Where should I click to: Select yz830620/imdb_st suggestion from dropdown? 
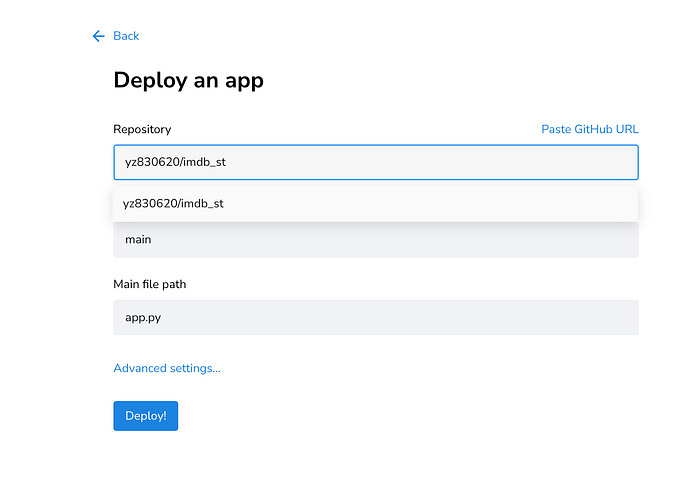(x=375, y=204)
